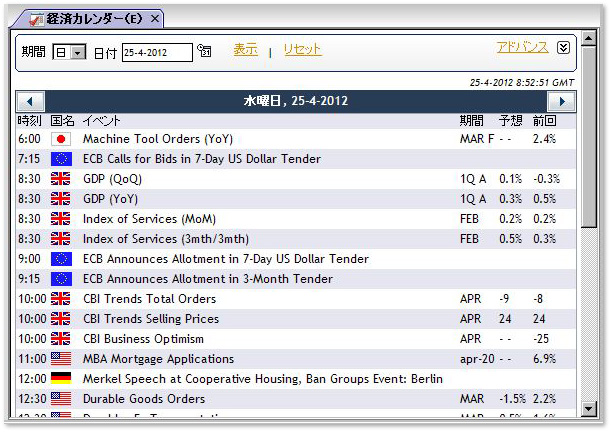Click the 前回 column header
Image resolution: width=611 pixels, height=432 pixels.
[544, 121]
